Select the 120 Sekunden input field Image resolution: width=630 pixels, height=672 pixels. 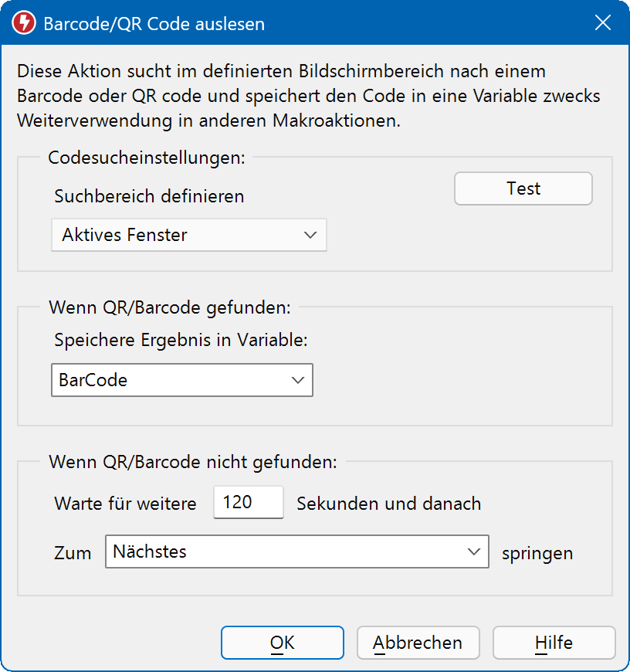(248, 502)
